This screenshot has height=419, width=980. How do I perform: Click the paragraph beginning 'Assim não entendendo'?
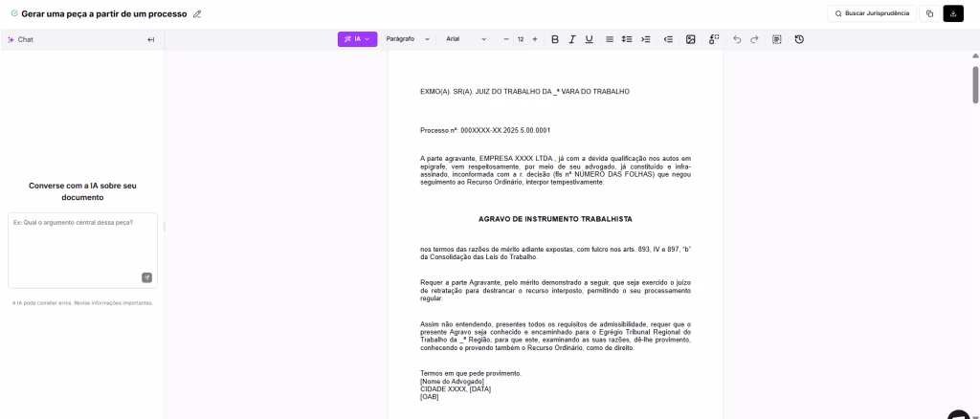coord(556,337)
